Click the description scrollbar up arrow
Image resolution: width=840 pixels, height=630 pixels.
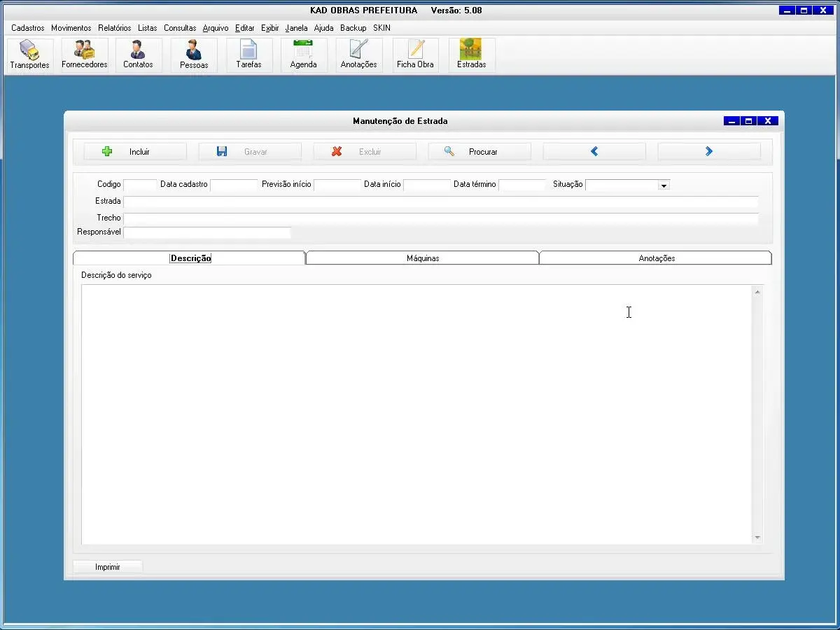coord(757,291)
